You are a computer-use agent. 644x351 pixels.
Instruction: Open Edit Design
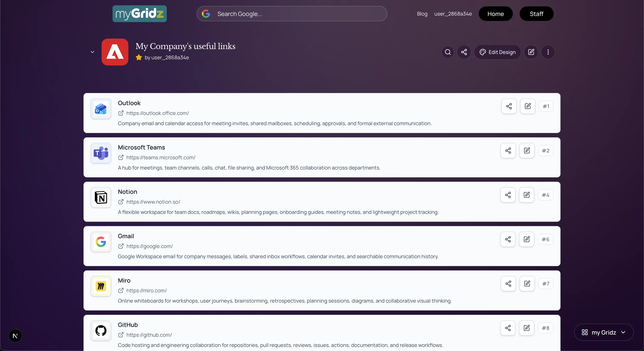pos(497,52)
